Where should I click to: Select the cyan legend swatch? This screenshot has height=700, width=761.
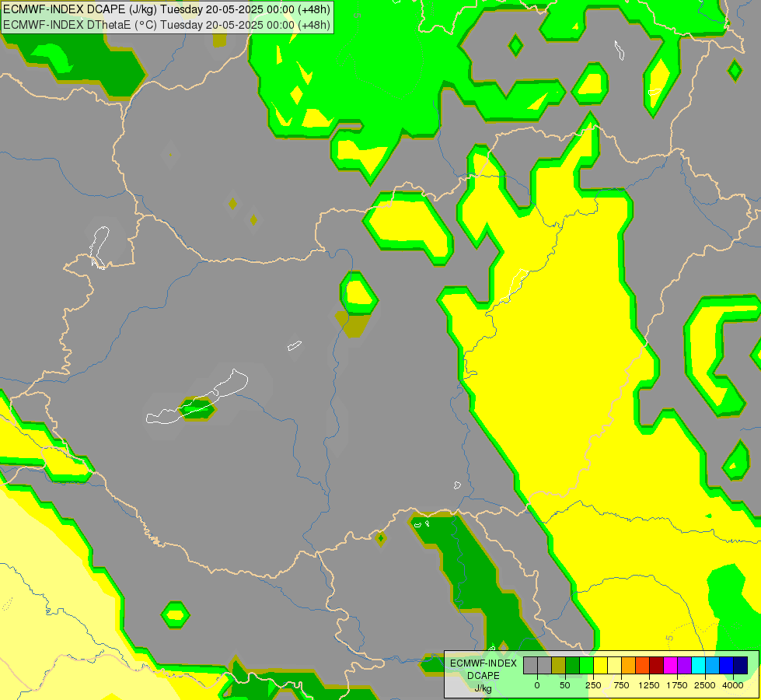coord(698,666)
